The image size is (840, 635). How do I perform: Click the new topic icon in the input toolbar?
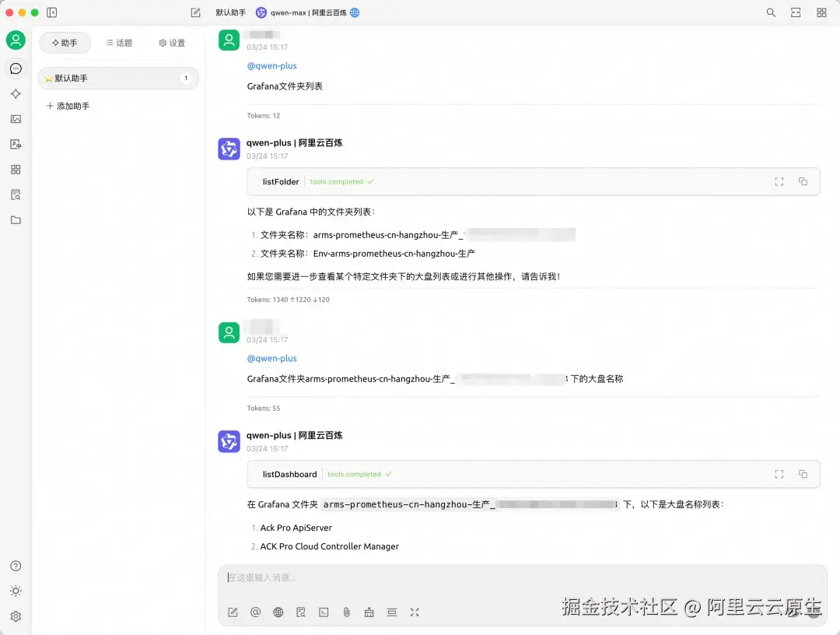(233, 612)
